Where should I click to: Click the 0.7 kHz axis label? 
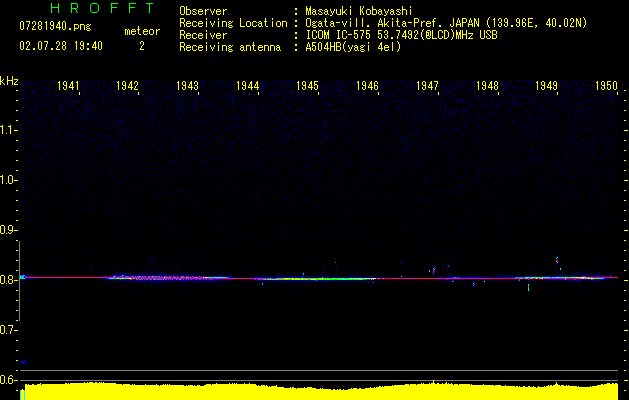tap(8, 330)
